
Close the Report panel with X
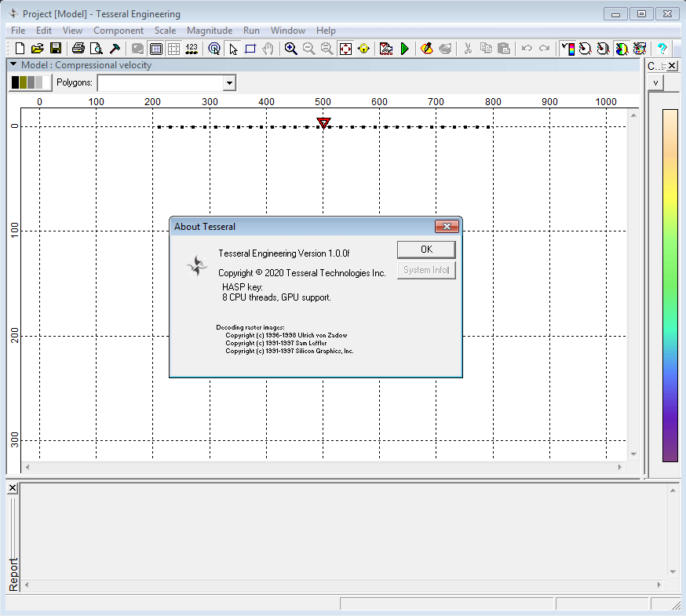click(x=13, y=489)
